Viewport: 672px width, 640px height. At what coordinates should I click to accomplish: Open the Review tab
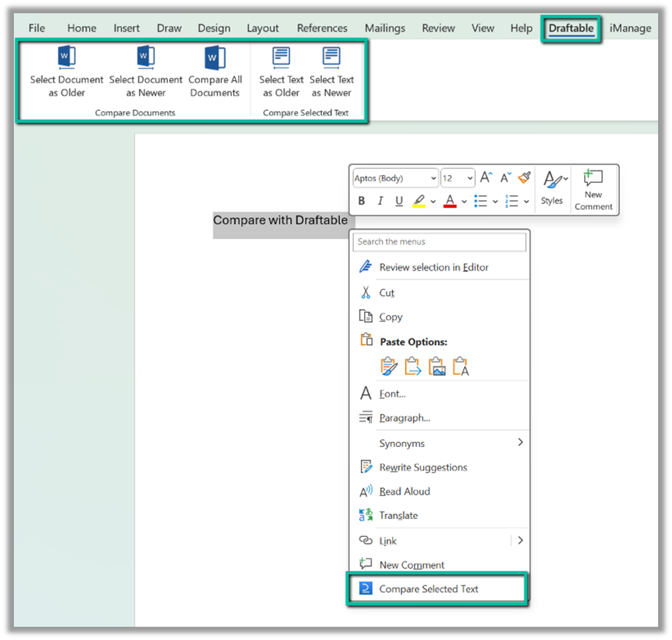438,28
